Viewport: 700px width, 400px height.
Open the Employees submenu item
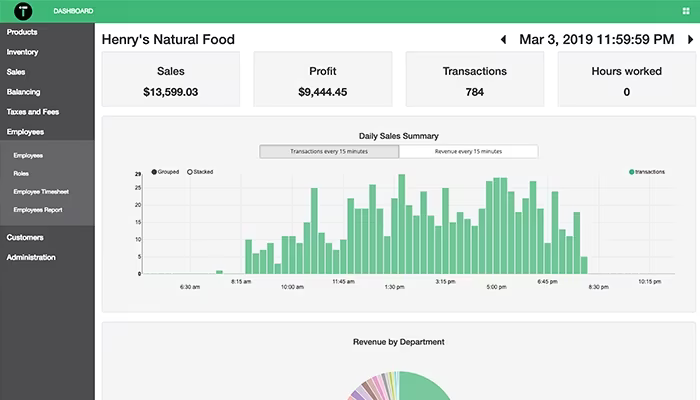(28, 155)
